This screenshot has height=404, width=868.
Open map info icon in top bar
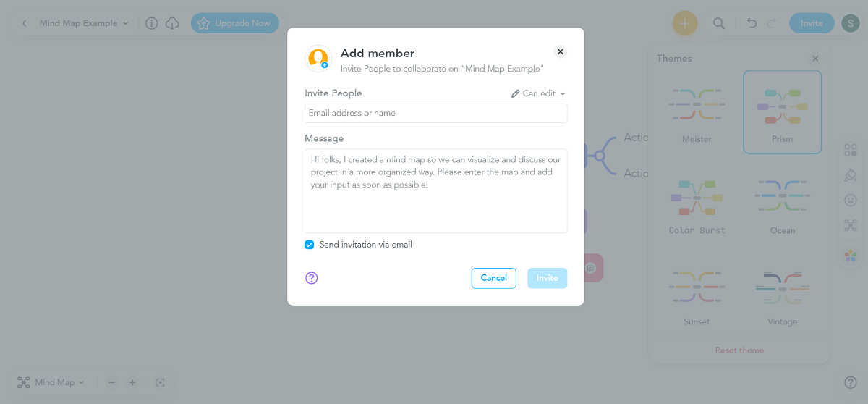click(x=151, y=23)
